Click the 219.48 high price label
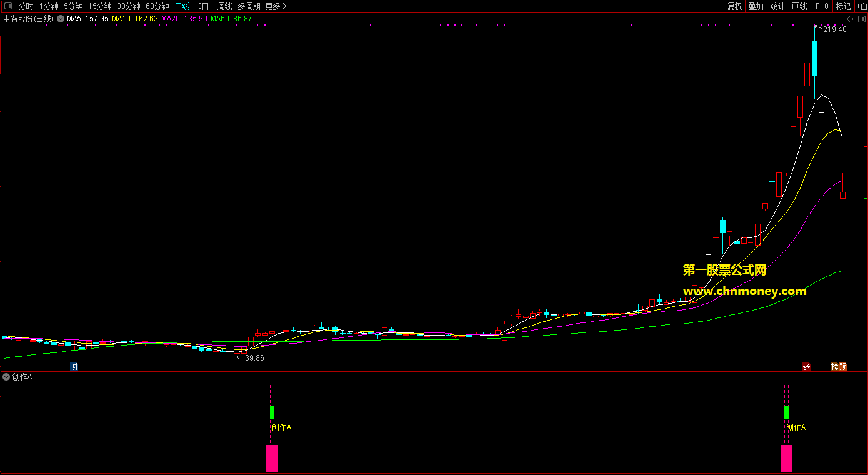 coord(835,29)
